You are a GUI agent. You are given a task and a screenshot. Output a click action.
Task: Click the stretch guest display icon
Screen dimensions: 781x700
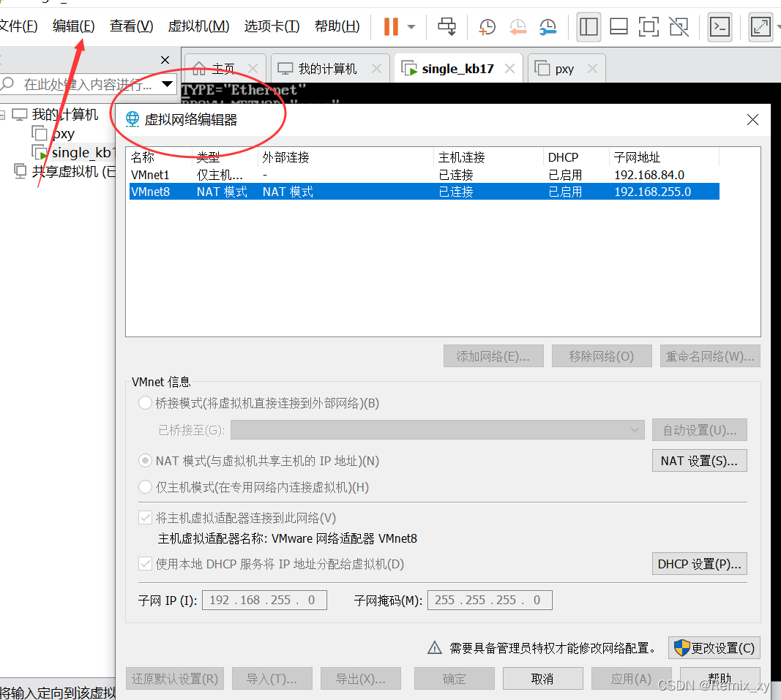coord(760,26)
